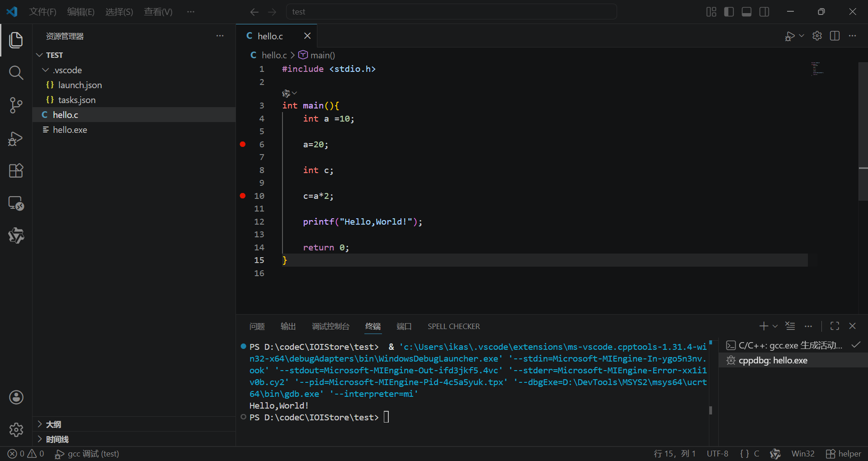Open the Remote Explorer view

[16, 203]
